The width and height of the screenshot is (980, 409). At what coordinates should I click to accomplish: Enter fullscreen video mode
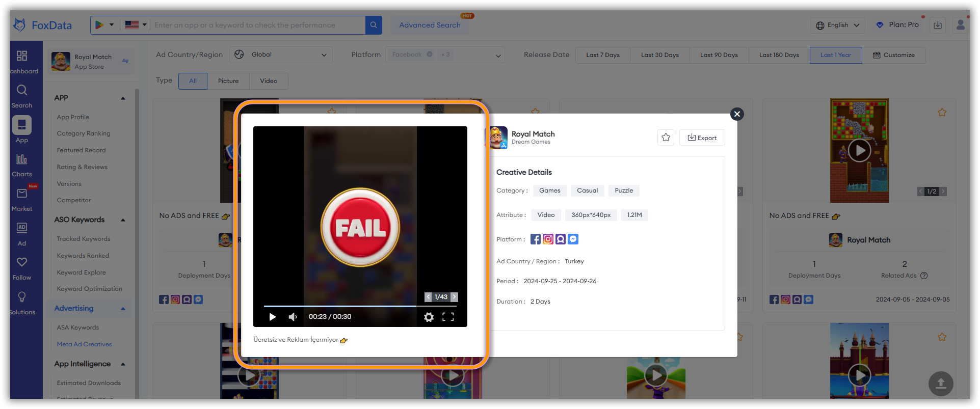click(448, 317)
